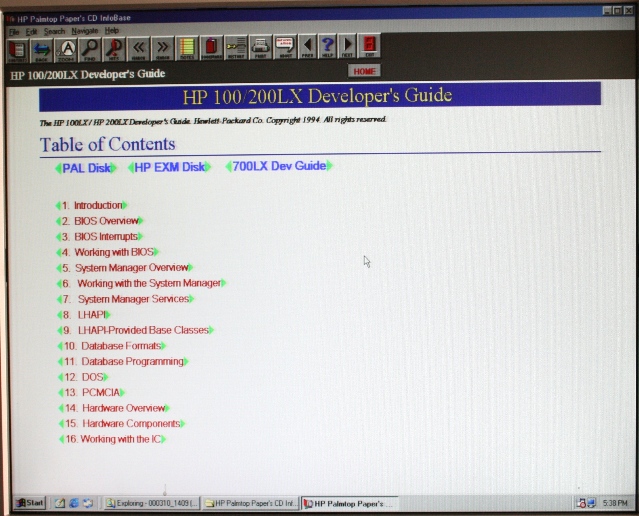Click the third quick launch icon on the taskbar
This screenshot has height=516, width=639.
[88, 503]
